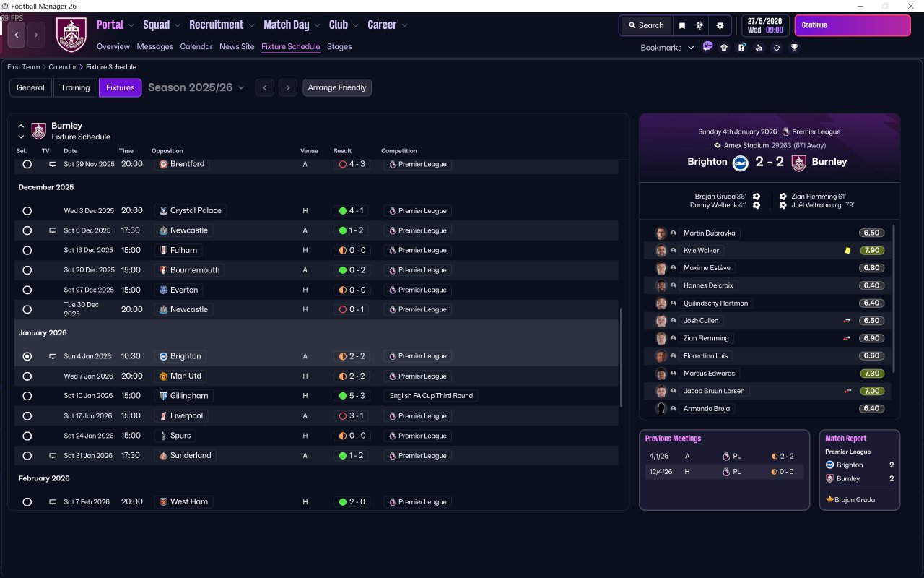Open the Search button
The image size is (924, 578).
pyautogui.click(x=646, y=25)
